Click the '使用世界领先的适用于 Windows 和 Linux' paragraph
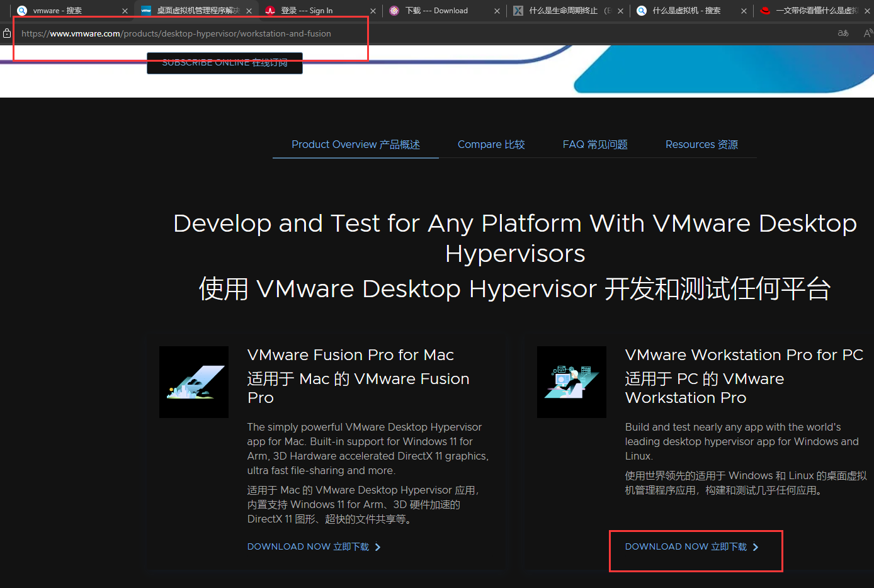874x588 pixels. pos(746,483)
